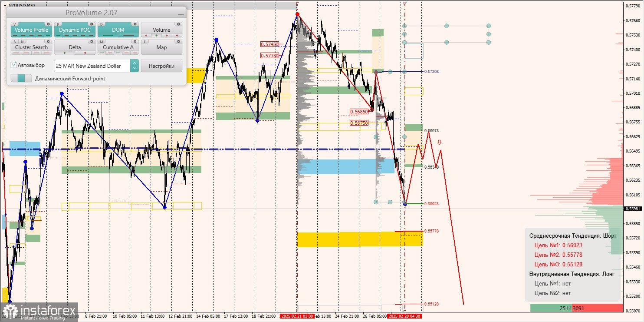Click current price tag 0.55981 on axis
644x322 pixels.
tap(633, 209)
